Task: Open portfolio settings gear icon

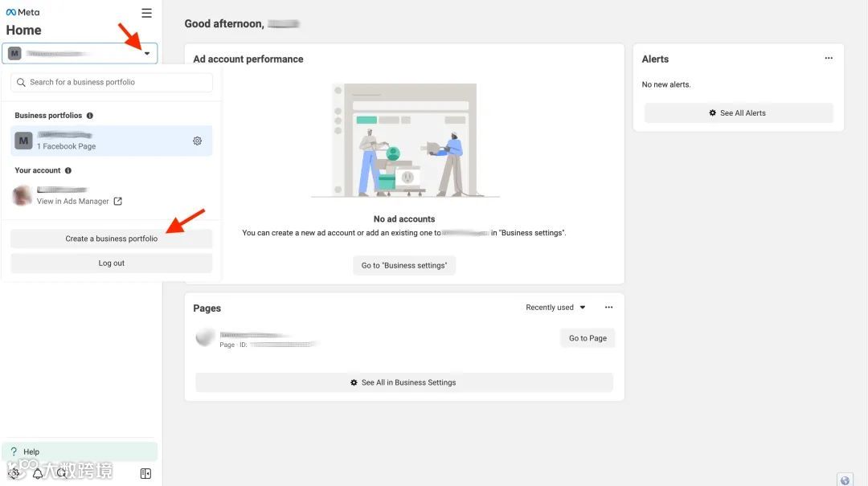Action: click(x=197, y=141)
